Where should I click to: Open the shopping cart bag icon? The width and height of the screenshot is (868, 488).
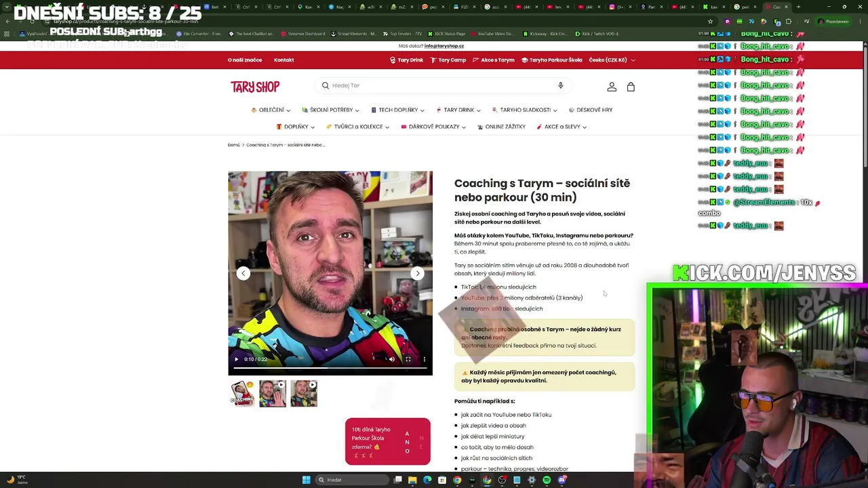click(631, 87)
